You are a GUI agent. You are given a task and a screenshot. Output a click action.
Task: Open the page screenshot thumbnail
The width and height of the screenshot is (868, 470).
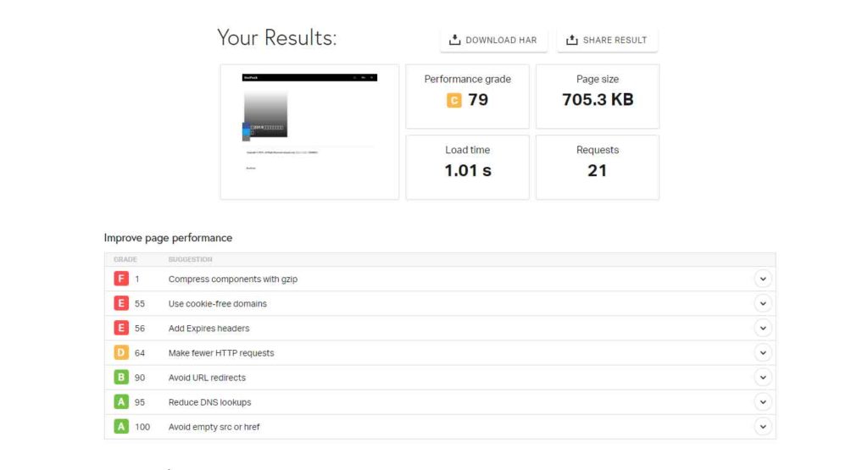[x=309, y=131]
